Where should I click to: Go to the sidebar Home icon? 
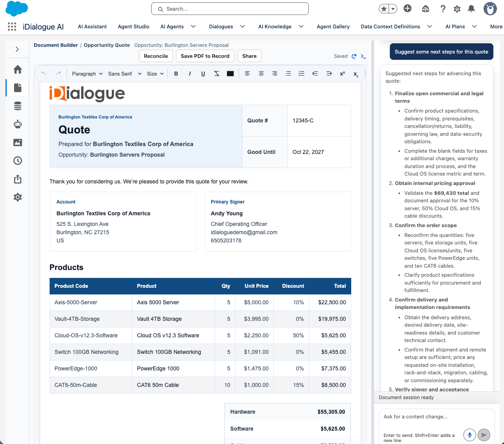tap(18, 70)
